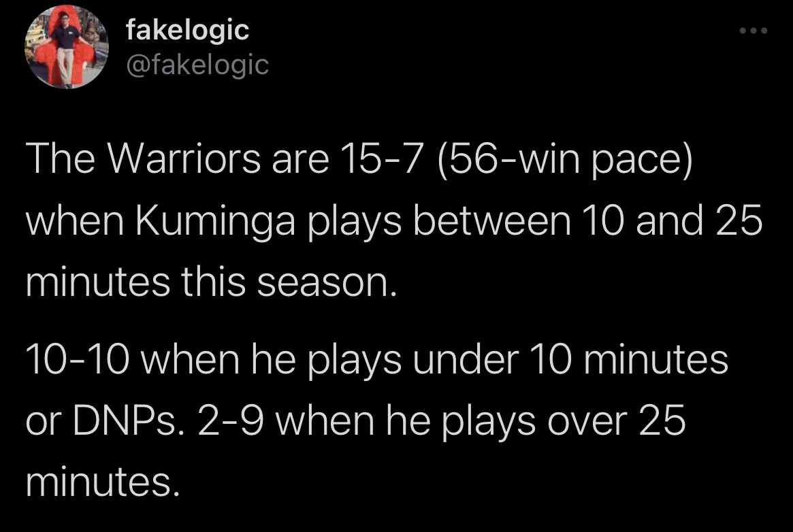
Task: Click the final word minutes of the tweet
Action: coord(103,482)
